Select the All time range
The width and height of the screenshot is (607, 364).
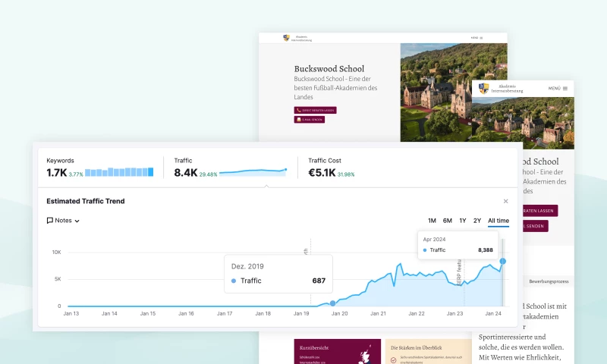click(498, 221)
